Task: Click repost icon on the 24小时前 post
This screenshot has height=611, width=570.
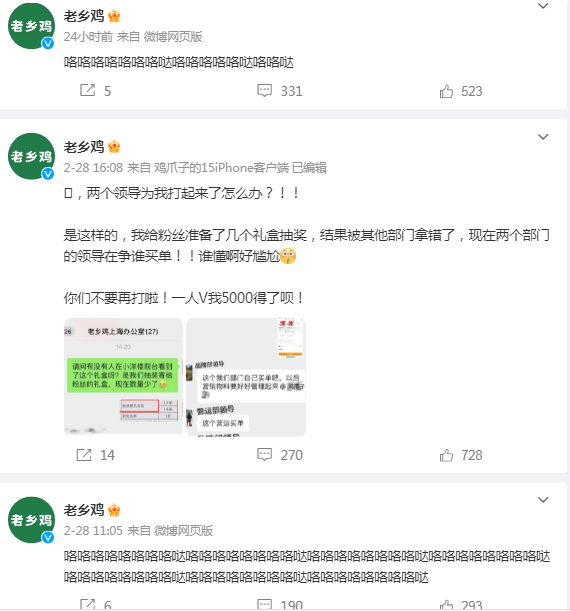Action: (x=88, y=90)
